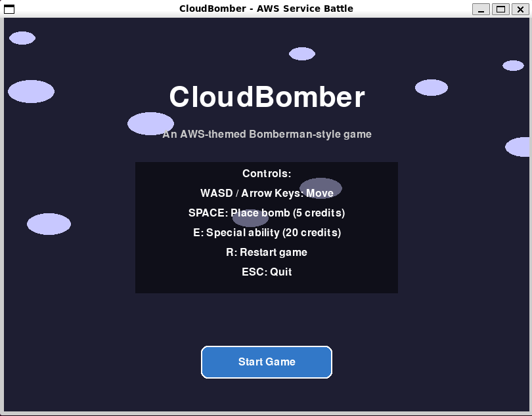Click the CloudBomber title heading
This screenshot has height=416, width=532.
click(267, 97)
